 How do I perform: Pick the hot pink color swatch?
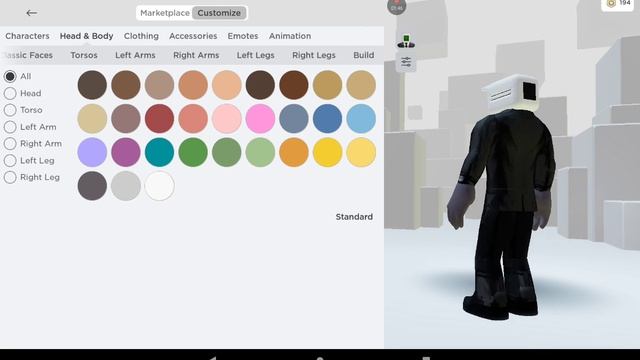click(260, 119)
